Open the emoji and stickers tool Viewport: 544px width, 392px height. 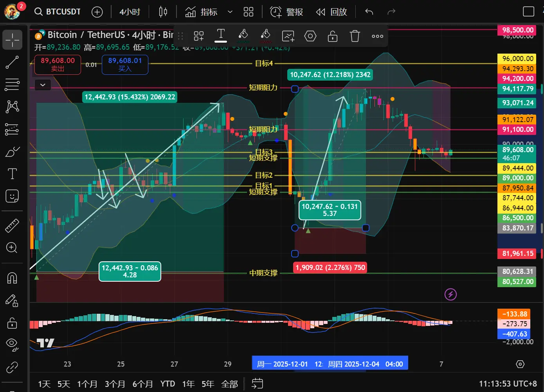[x=12, y=196]
